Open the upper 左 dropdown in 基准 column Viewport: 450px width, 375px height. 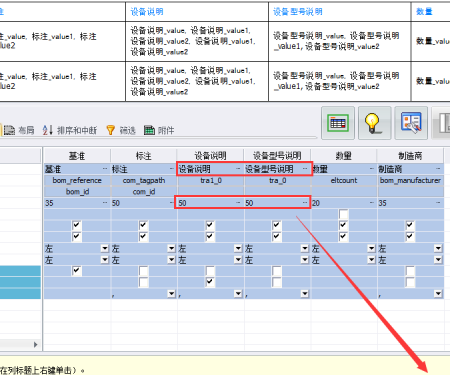tap(105, 248)
